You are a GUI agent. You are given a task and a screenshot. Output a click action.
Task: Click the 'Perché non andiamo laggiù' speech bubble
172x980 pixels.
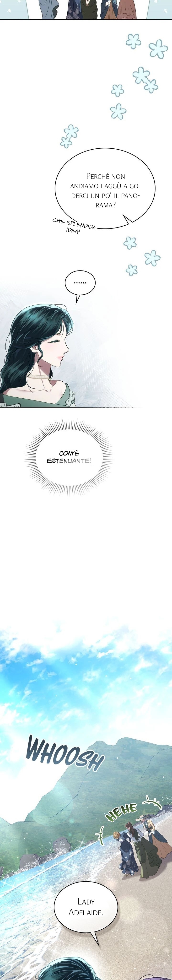click(x=105, y=189)
